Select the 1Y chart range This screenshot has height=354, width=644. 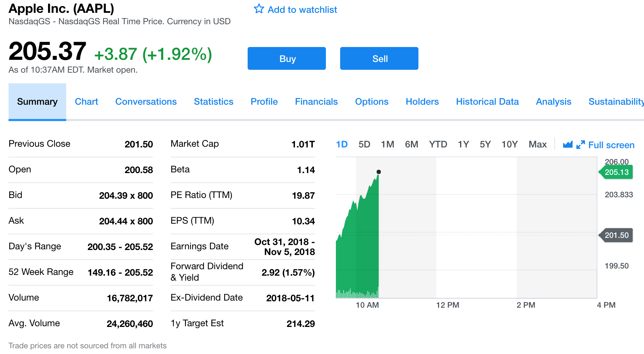click(463, 144)
